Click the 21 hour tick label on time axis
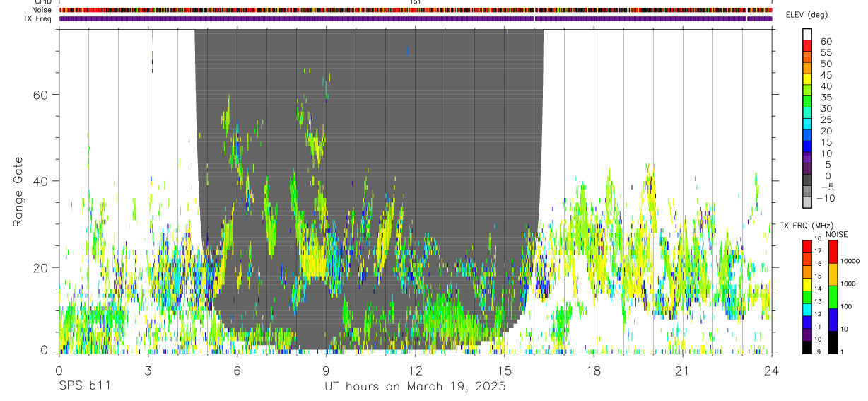The height and width of the screenshot is (401, 868). tap(683, 371)
